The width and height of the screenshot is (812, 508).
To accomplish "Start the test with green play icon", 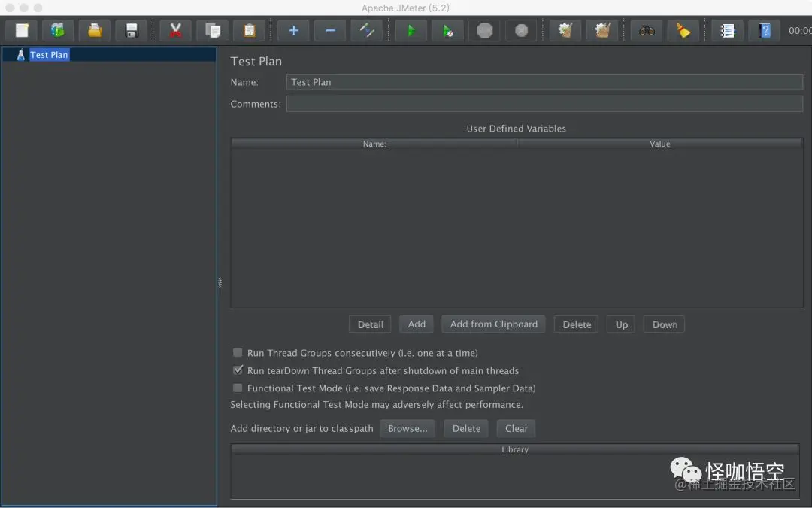I will pyautogui.click(x=411, y=31).
